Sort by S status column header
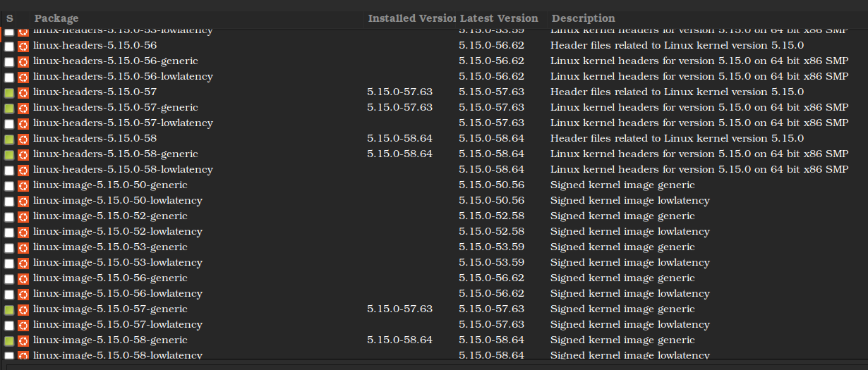868x370 pixels. click(10, 18)
